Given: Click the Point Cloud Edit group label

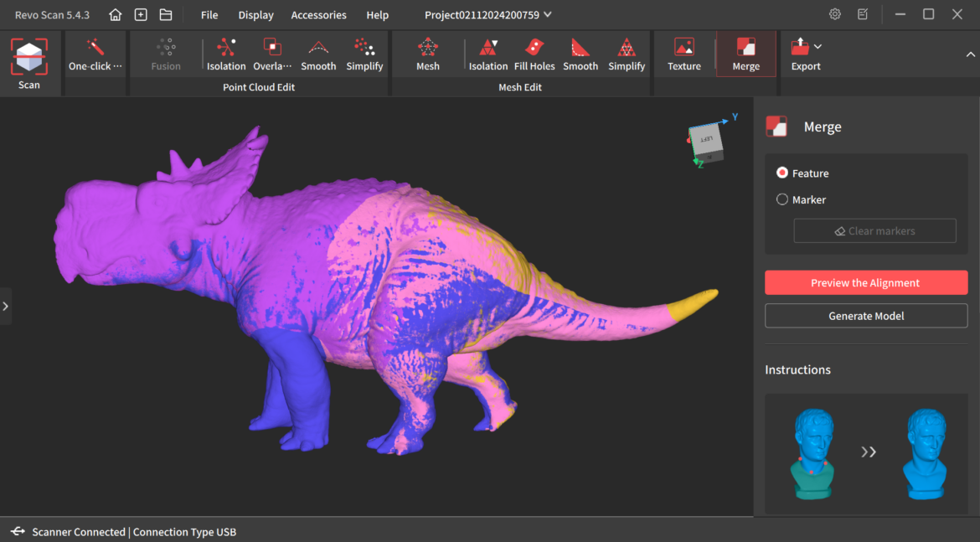Looking at the screenshot, I should pyautogui.click(x=259, y=87).
